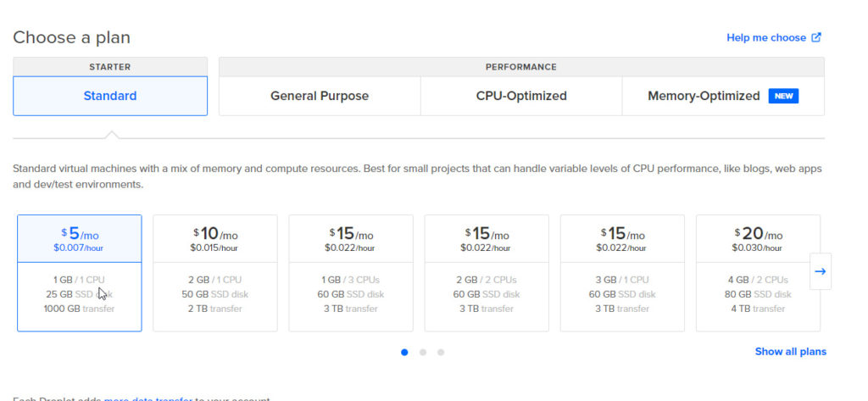Screen dimensions: 868x401
Task: Choose the $15/mo 2 GB / 2 CPUs plan
Action: coord(487,273)
